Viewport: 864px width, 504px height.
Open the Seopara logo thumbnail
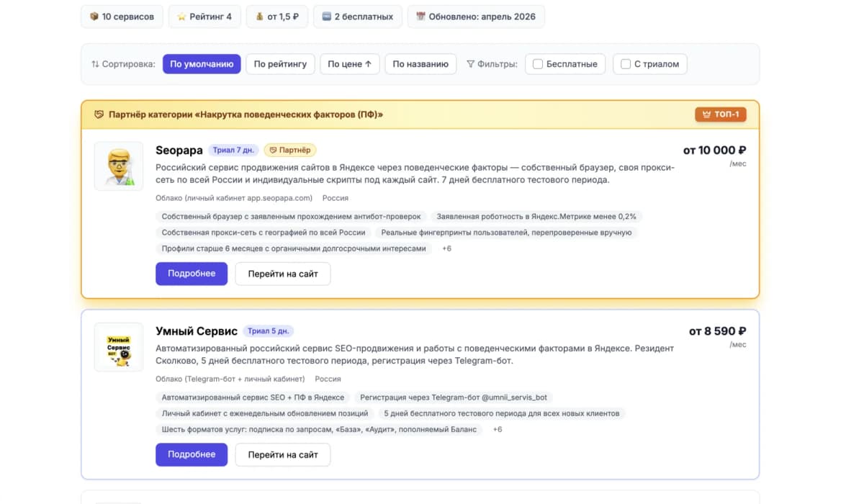coord(119,166)
